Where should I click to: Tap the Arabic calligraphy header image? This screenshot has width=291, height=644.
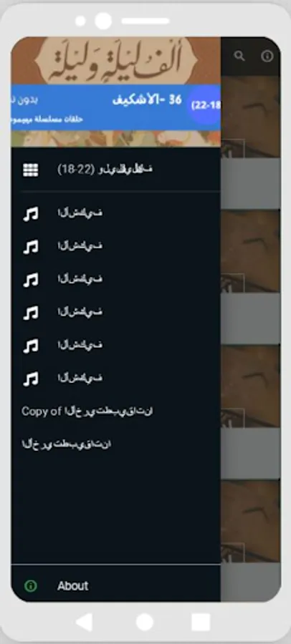[x=115, y=61]
